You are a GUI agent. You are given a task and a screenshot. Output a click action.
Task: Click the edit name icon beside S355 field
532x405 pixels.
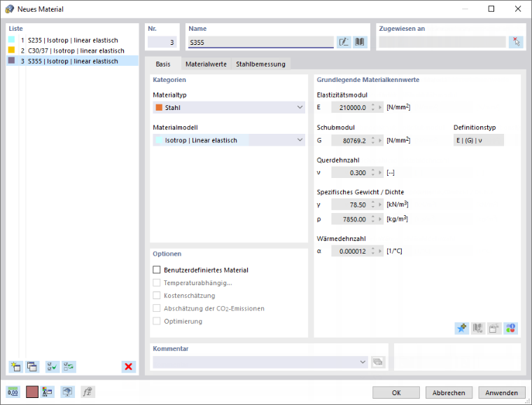(x=344, y=42)
